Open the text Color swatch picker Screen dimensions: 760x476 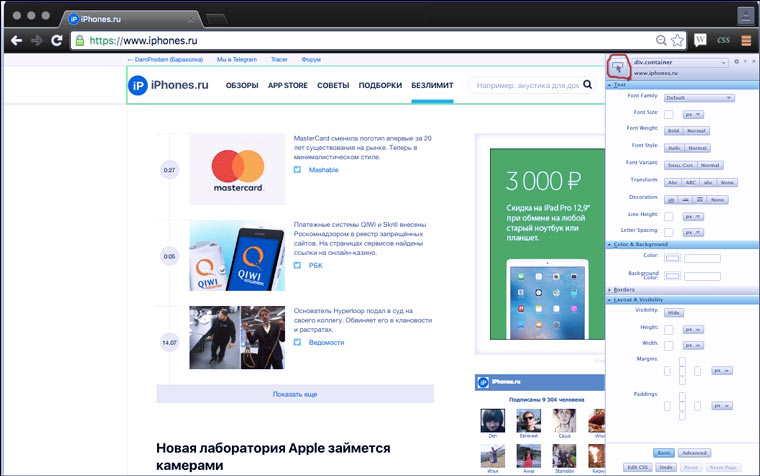(x=672, y=258)
